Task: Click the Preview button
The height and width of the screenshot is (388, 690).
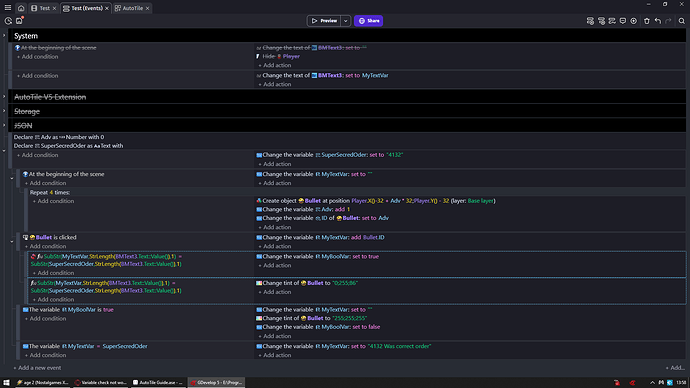Action: click(324, 21)
